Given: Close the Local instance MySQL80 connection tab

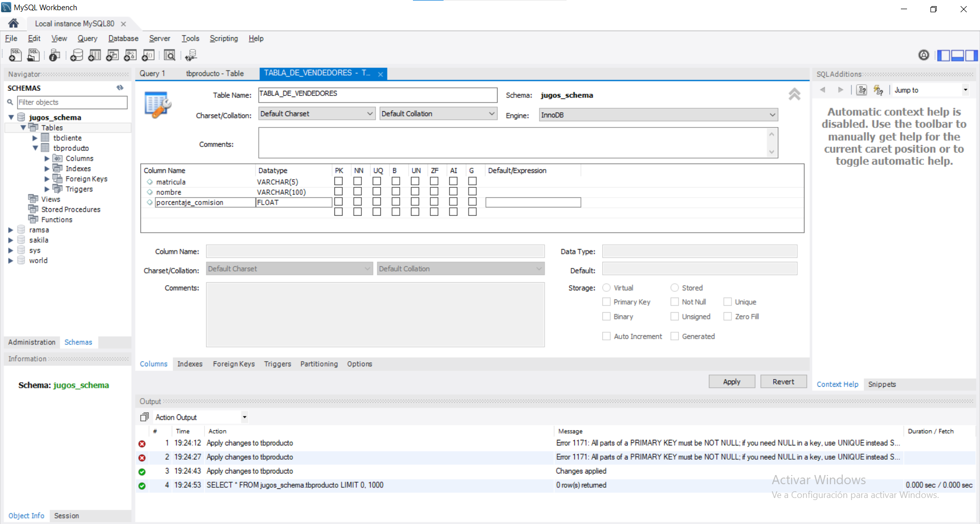Looking at the screenshot, I should (x=123, y=23).
